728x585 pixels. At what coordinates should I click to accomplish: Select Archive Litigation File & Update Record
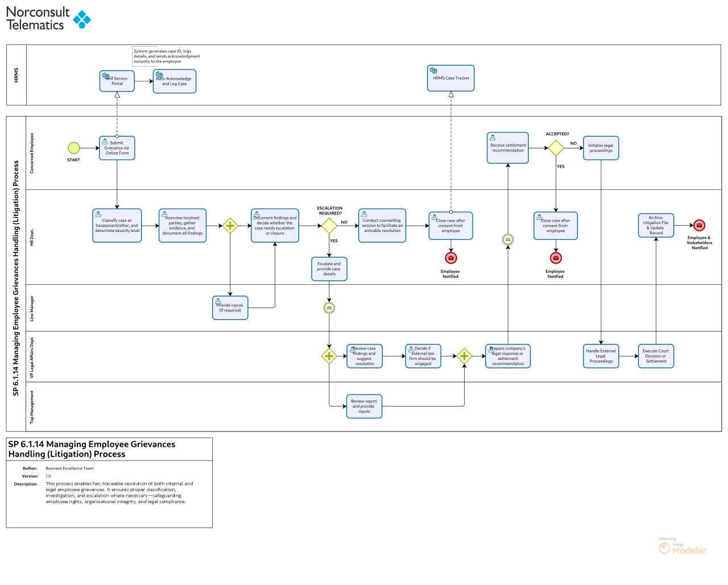click(x=656, y=225)
